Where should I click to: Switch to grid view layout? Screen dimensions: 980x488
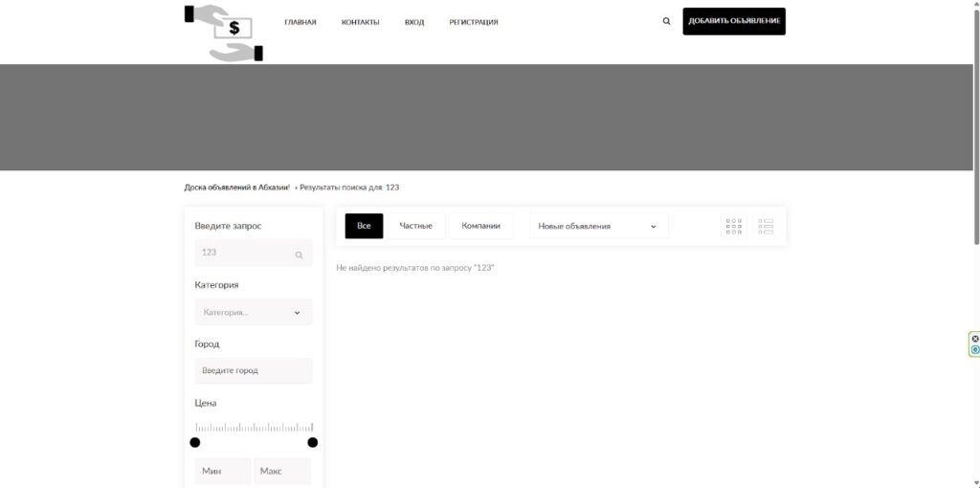pos(734,227)
